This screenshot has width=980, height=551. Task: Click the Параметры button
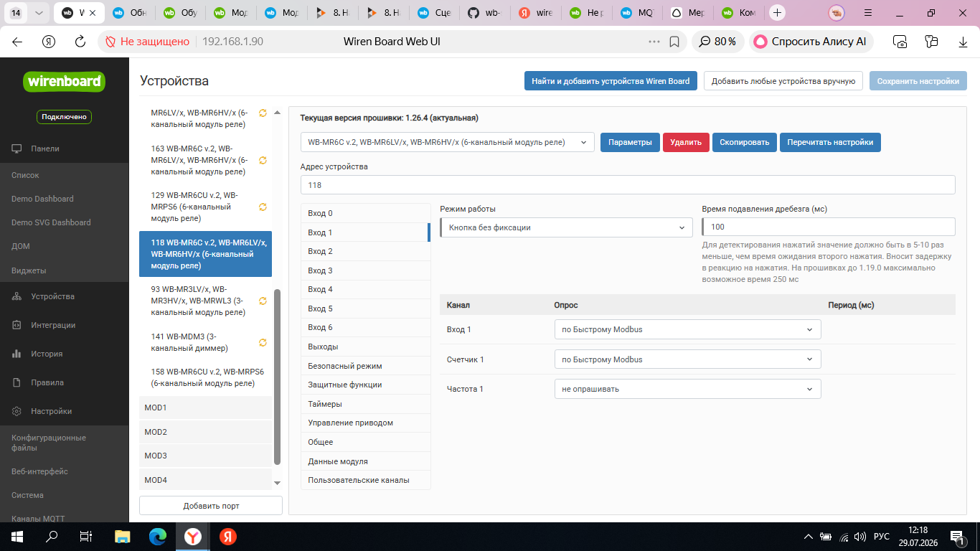(x=630, y=142)
